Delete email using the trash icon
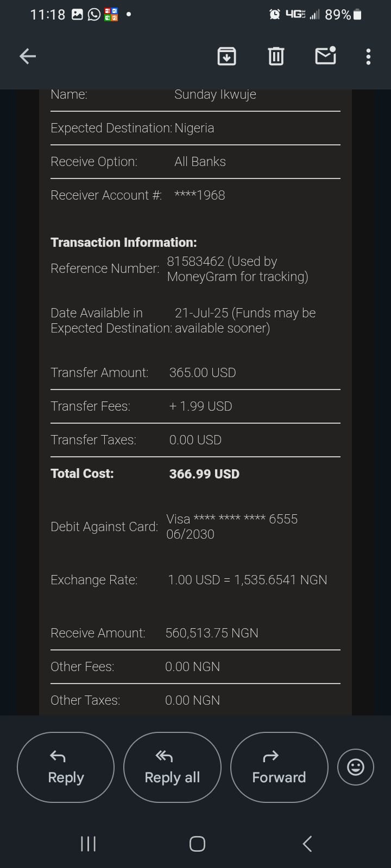This screenshot has height=868, width=391. 276,56
